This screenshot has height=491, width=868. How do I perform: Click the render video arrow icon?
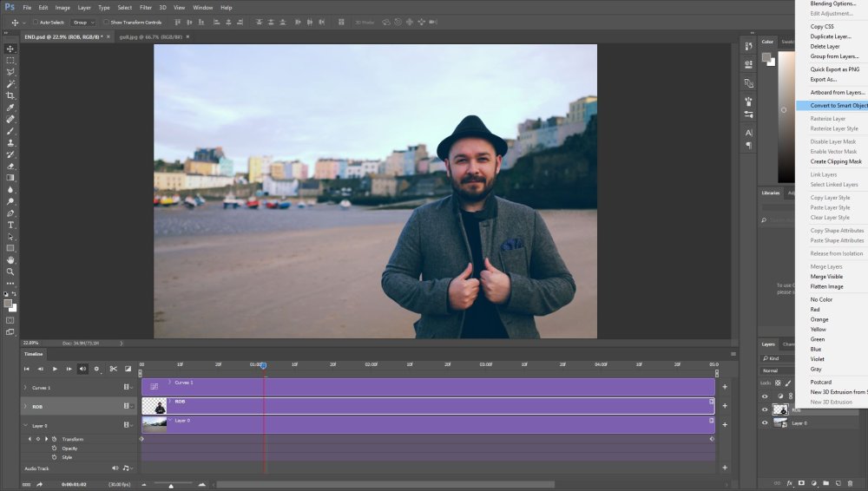tap(39, 484)
